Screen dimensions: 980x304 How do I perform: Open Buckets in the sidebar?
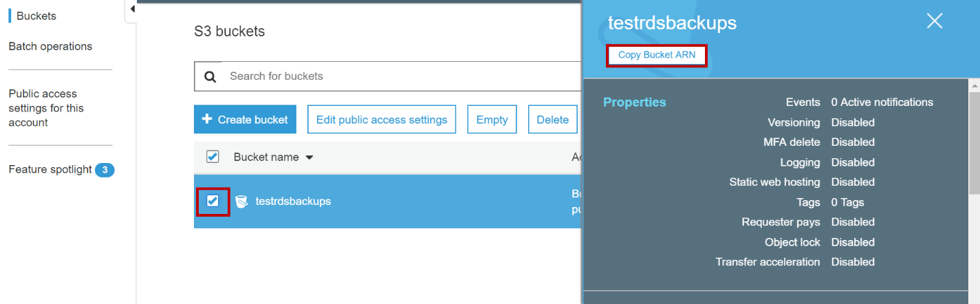click(x=36, y=16)
